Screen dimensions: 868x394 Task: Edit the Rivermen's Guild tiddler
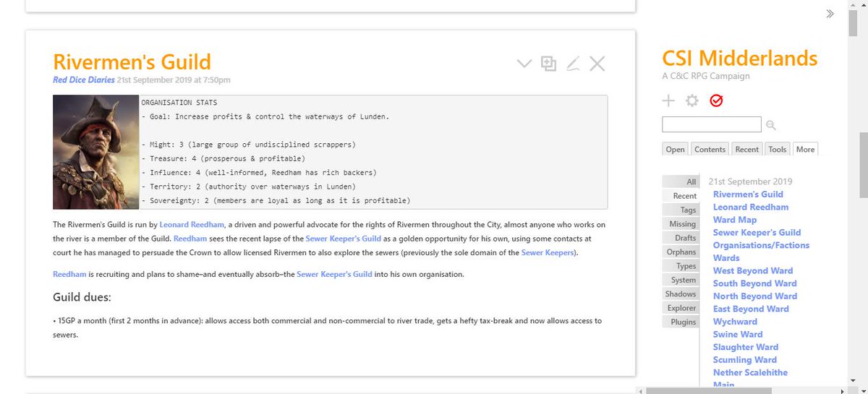pyautogui.click(x=573, y=64)
